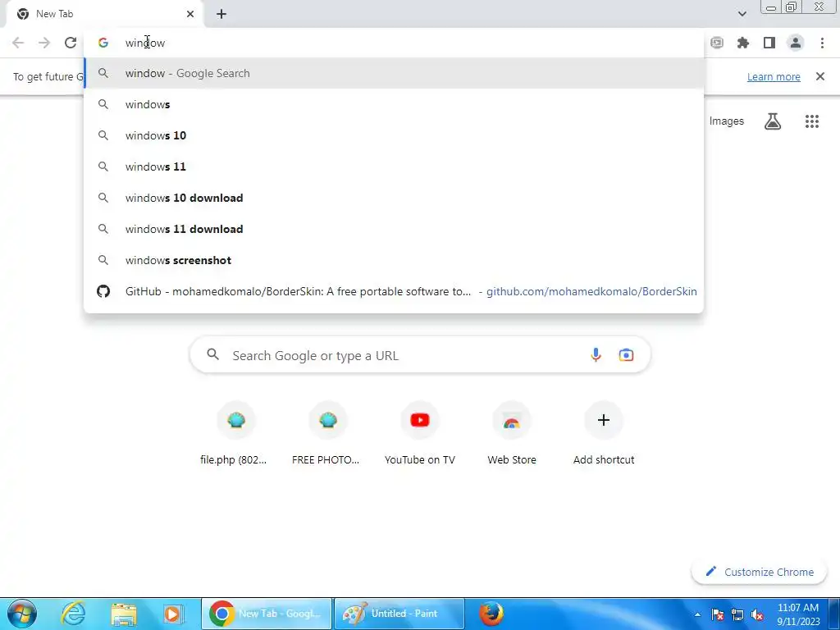This screenshot has width=840, height=630.
Task: Reload the page with the refresh icon
Action: point(71,43)
